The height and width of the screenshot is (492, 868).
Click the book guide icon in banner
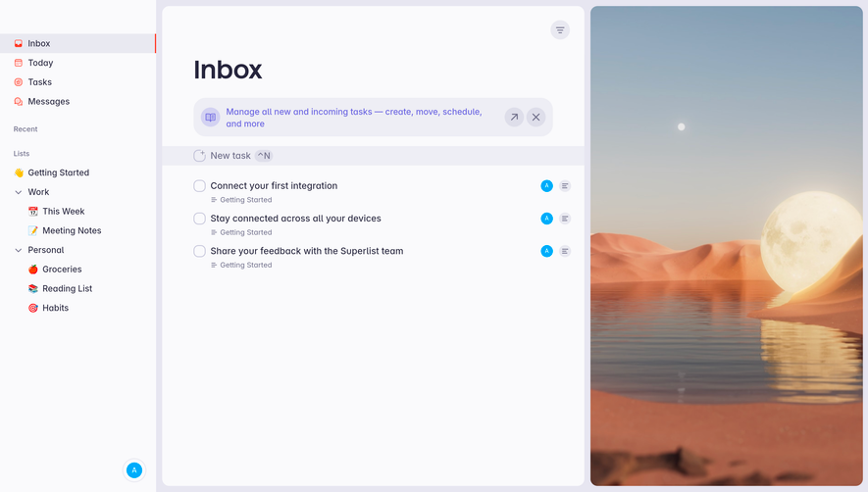tap(210, 118)
